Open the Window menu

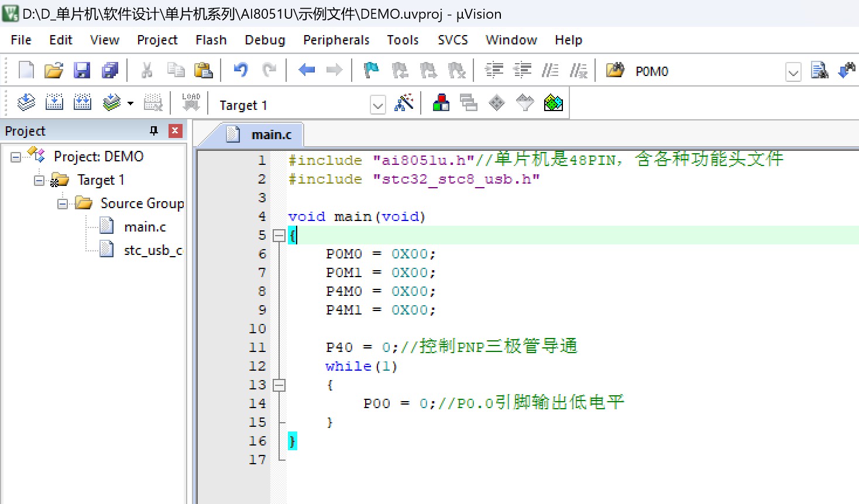[511, 40]
